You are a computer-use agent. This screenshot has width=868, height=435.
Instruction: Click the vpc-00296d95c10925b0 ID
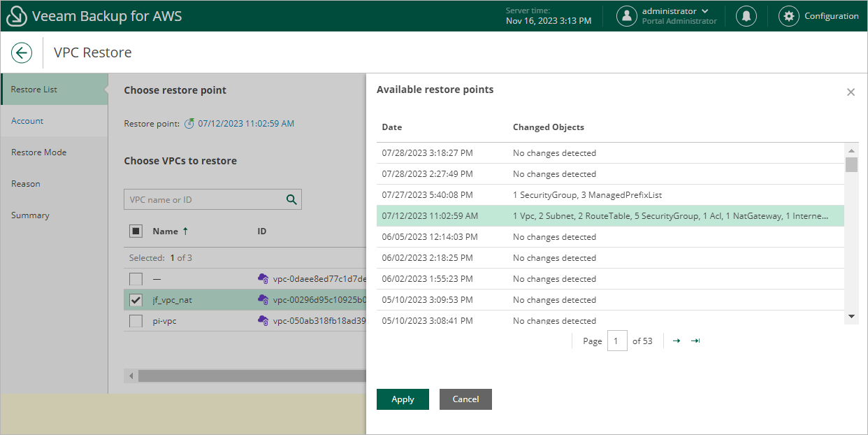(x=319, y=300)
